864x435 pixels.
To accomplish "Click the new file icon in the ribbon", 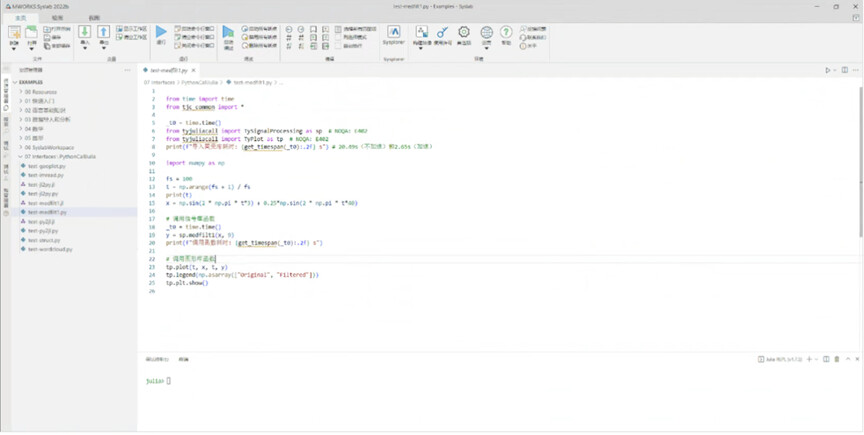I will (x=14, y=32).
